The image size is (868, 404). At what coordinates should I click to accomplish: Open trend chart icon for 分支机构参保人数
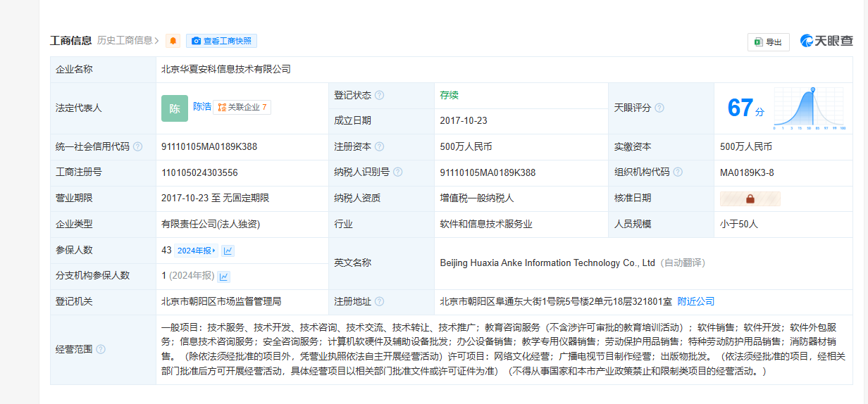pos(224,277)
